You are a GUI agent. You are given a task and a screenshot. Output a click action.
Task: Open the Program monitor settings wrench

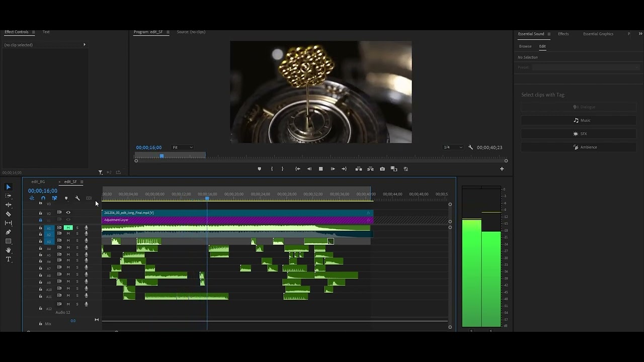pos(470,147)
